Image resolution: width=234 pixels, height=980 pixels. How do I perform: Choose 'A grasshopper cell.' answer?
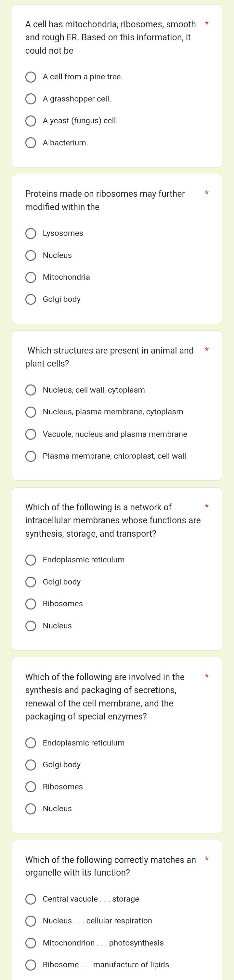[x=31, y=99]
